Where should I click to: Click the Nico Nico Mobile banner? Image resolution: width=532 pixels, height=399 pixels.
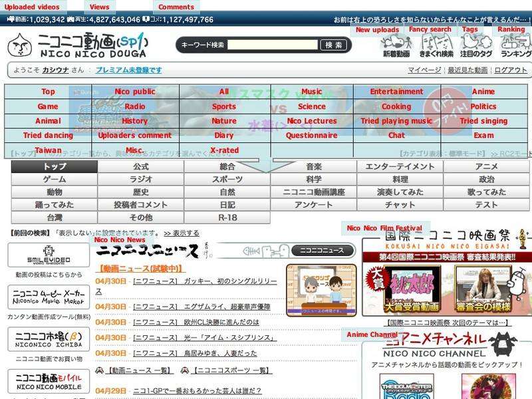point(49,382)
